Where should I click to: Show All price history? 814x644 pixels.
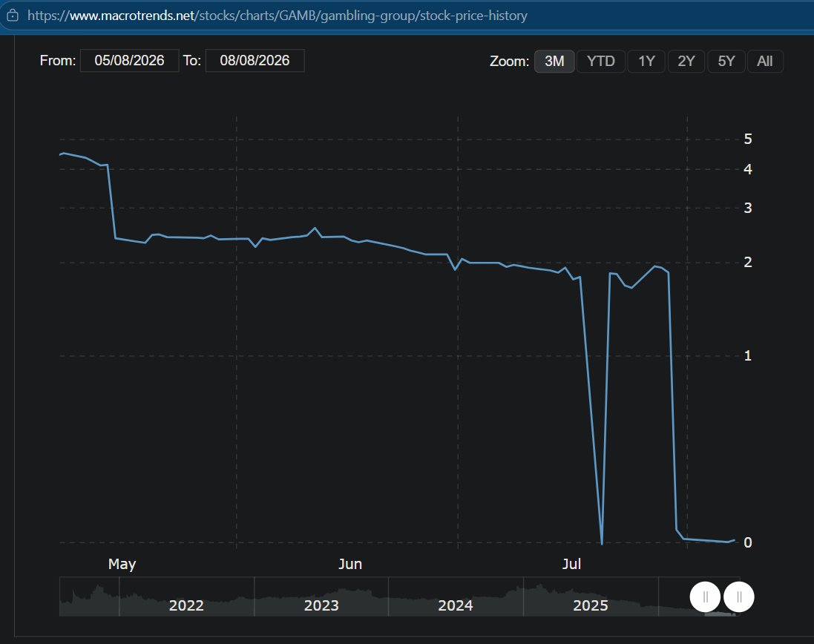pos(765,62)
